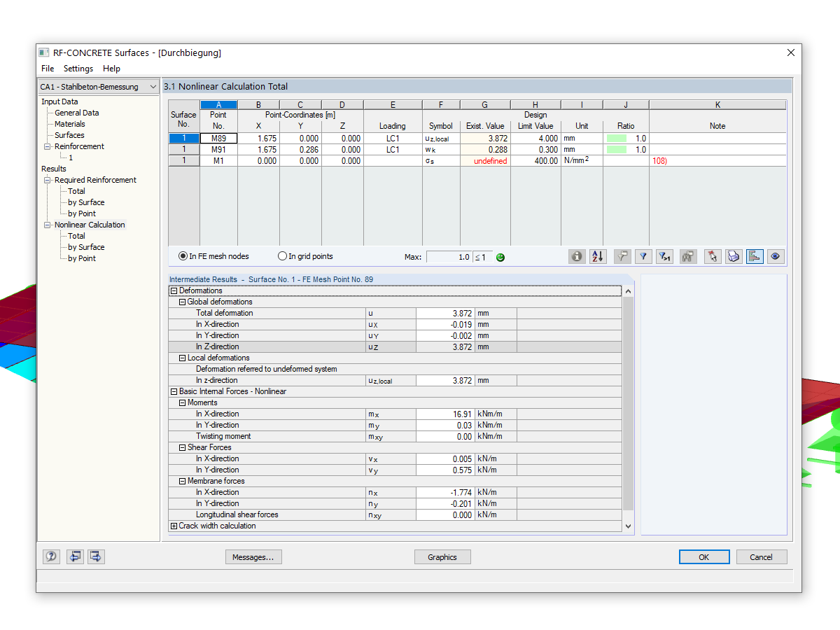
Task: Click the Messages... button
Action: (x=253, y=557)
